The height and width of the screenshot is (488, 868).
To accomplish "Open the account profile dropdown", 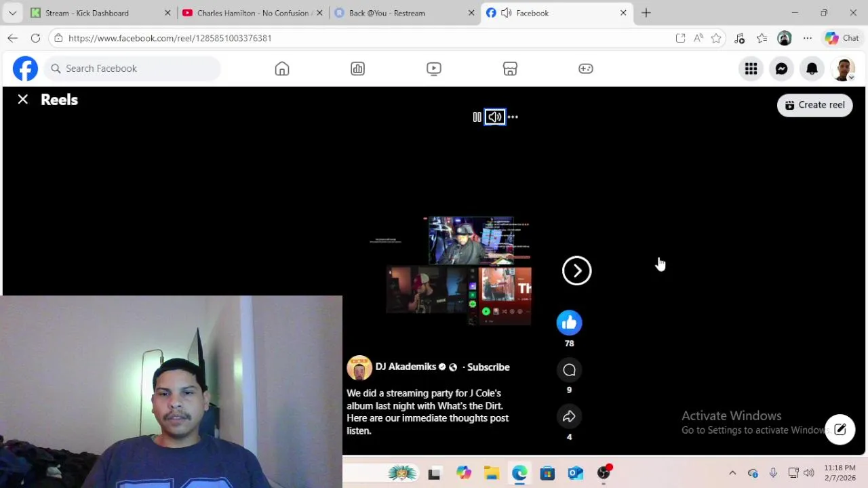I will point(844,68).
